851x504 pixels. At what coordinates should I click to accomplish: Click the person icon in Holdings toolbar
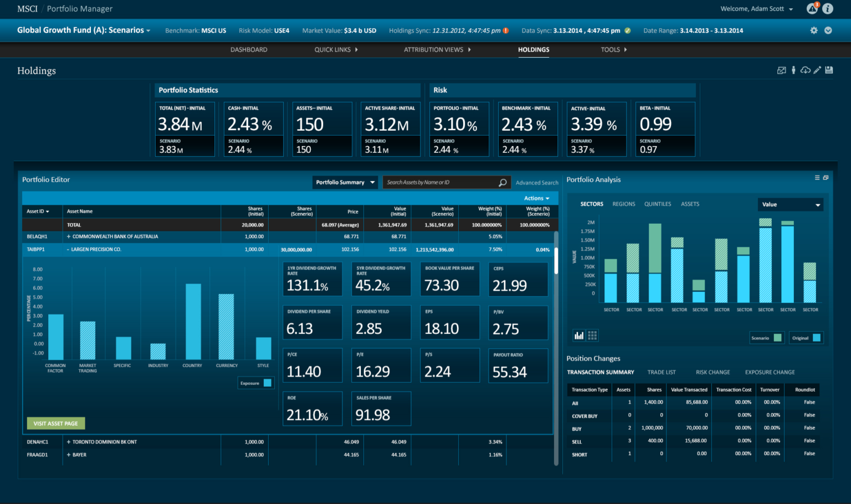[793, 70]
